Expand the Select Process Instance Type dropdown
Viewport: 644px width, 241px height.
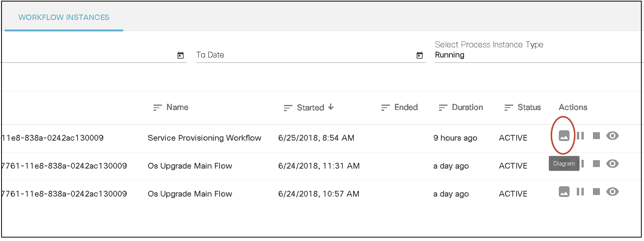537,55
